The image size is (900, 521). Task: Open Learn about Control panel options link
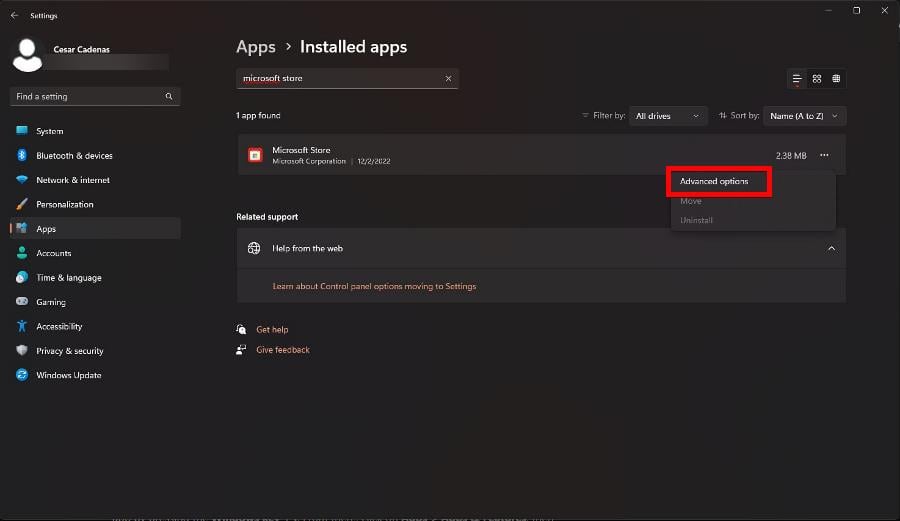374,286
